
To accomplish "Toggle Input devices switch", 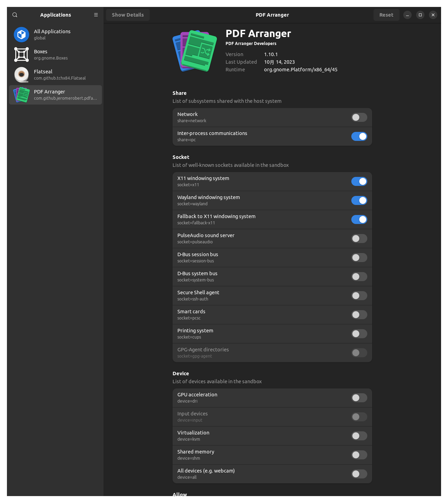I will pyautogui.click(x=359, y=417).
